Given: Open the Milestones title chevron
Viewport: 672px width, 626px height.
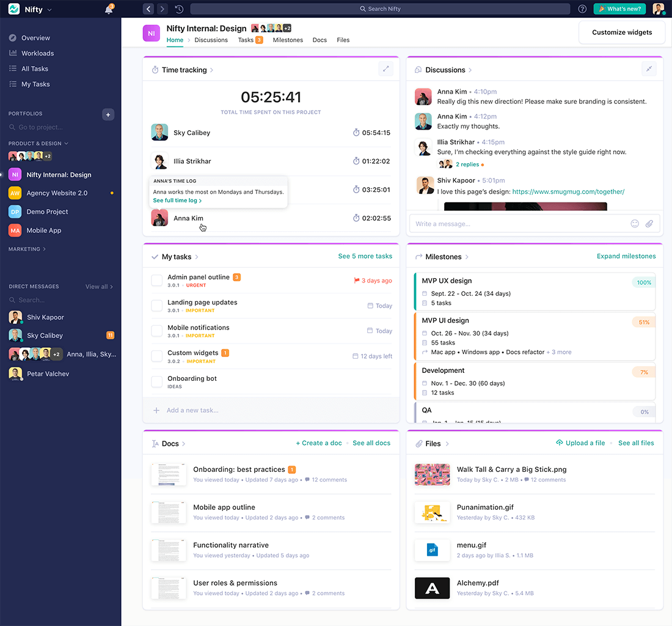Looking at the screenshot, I should 467,257.
